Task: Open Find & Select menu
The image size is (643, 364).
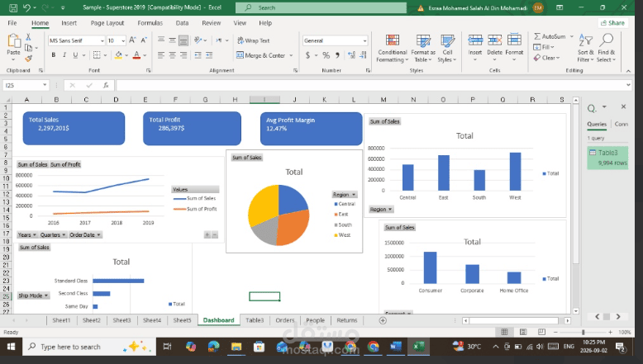Action: point(606,49)
